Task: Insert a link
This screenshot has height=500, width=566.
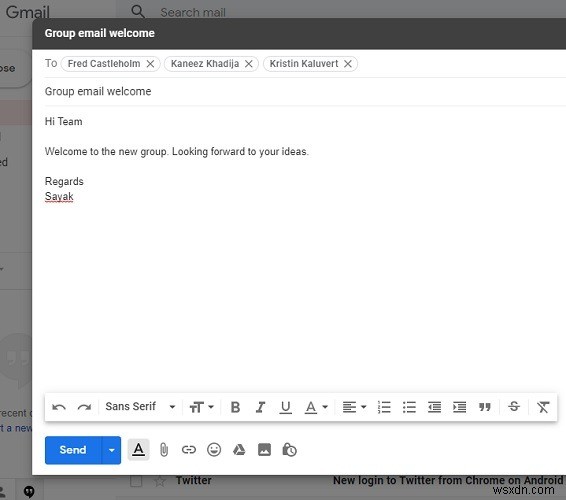Action: click(189, 450)
